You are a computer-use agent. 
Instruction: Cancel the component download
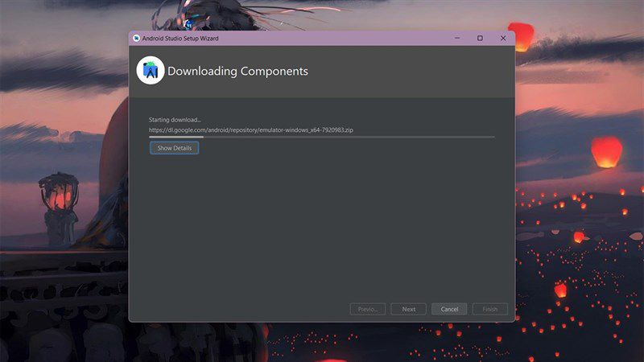[449, 309]
